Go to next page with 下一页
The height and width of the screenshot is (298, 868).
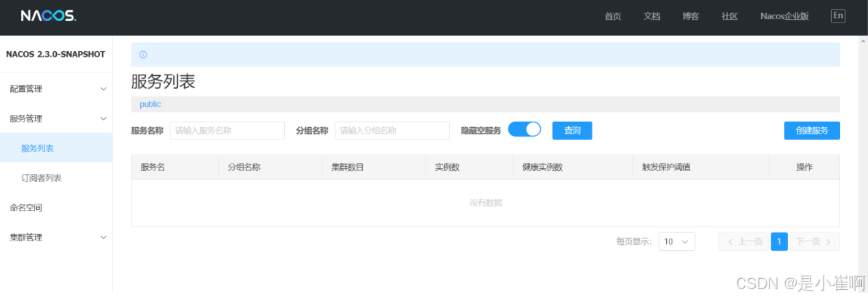(x=815, y=241)
